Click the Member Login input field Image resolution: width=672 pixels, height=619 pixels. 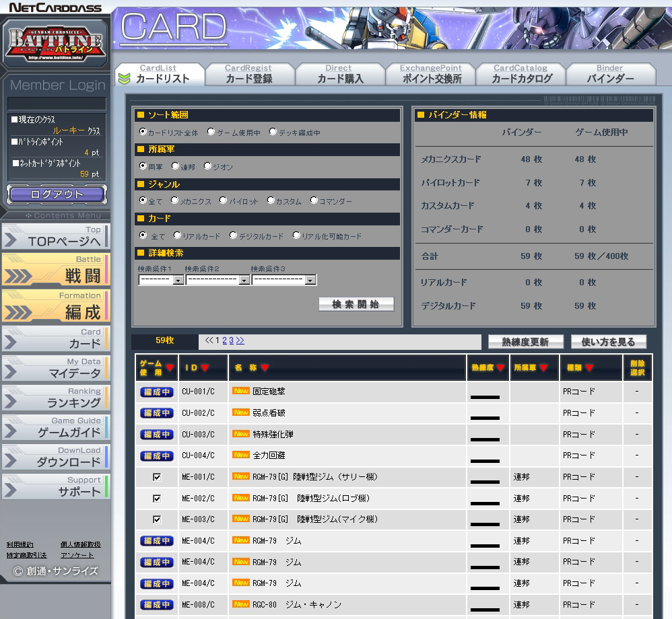click(57, 103)
